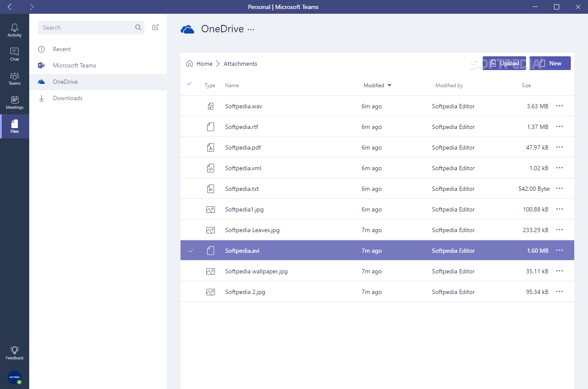Open more options for Softpedia wallpaper.jpg
Image resolution: width=588 pixels, height=389 pixels.
[x=560, y=271]
